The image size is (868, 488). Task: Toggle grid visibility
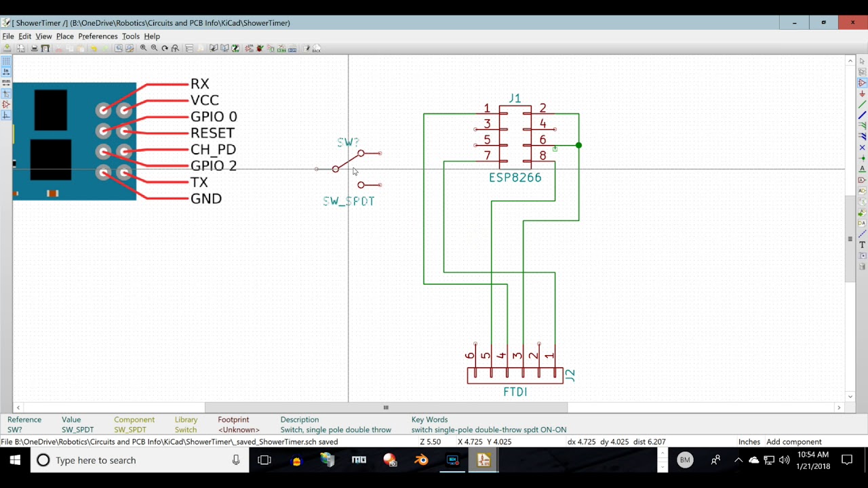pyautogui.click(x=6, y=61)
